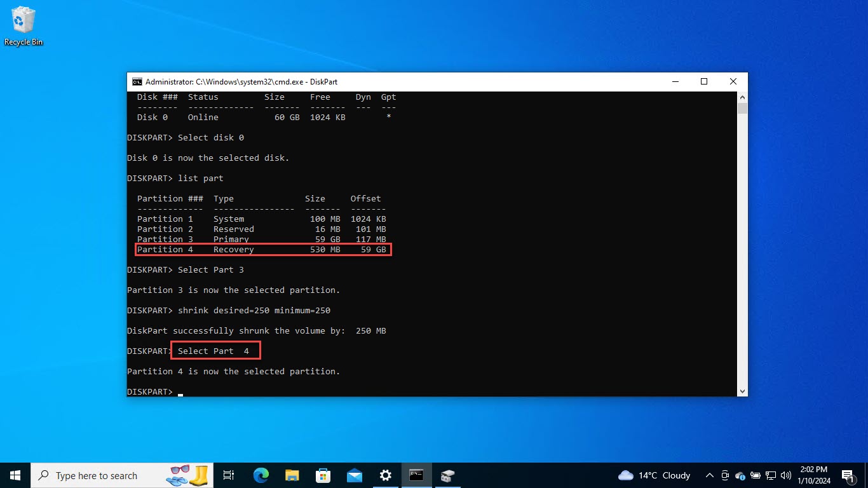Click the 'Disk 0 Online' row
This screenshot has width=868, height=488.
(x=264, y=118)
